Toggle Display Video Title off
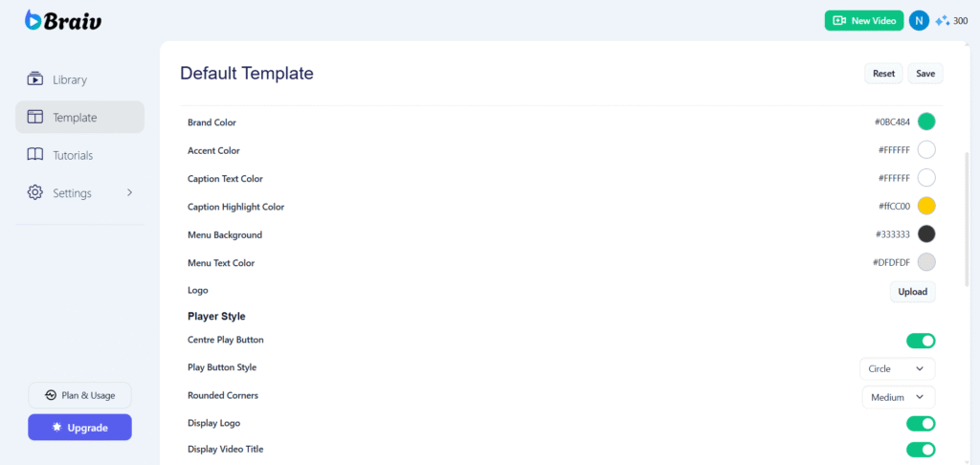 point(921,450)
